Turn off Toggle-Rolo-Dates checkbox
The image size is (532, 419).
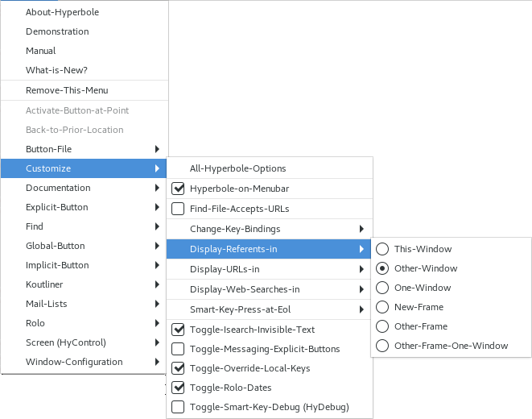click(178, 388)
